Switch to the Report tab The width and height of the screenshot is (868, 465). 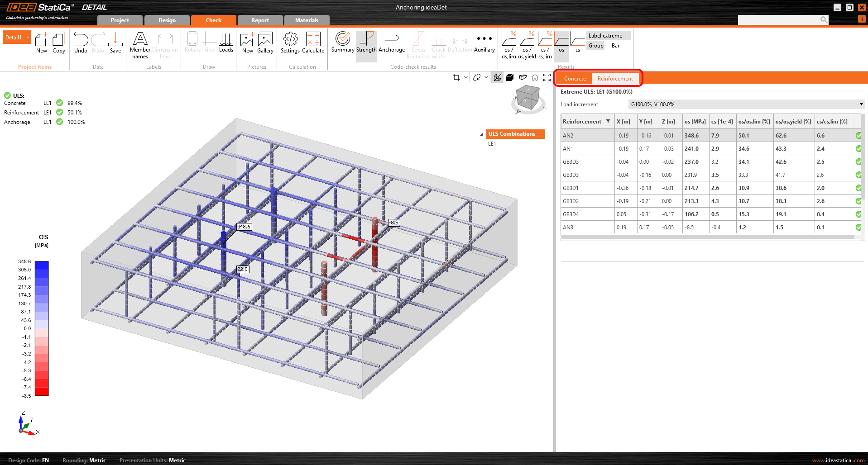(260, 20)
